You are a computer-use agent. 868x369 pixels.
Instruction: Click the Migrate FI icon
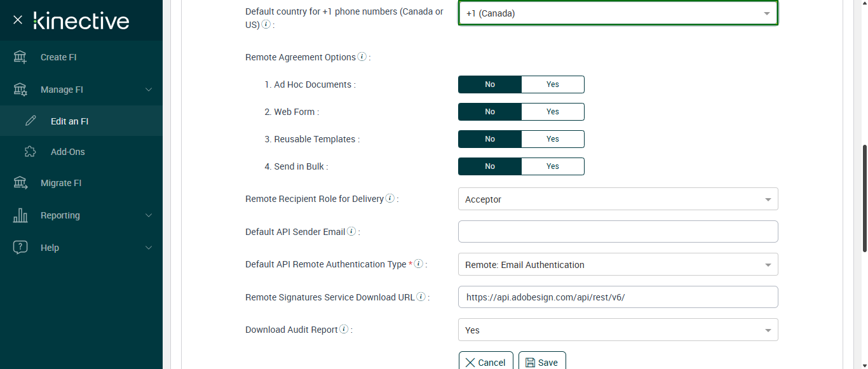[x=20, y=183]
